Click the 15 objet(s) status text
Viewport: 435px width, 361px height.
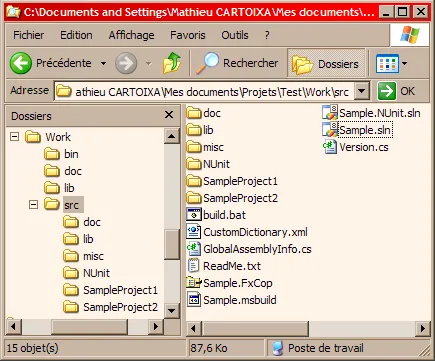tap(32, 348)
